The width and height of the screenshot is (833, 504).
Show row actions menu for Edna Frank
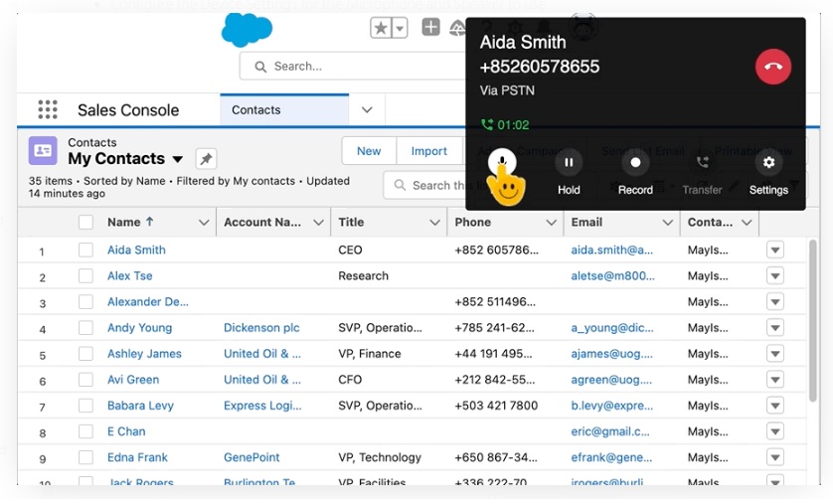click(775, 457)
